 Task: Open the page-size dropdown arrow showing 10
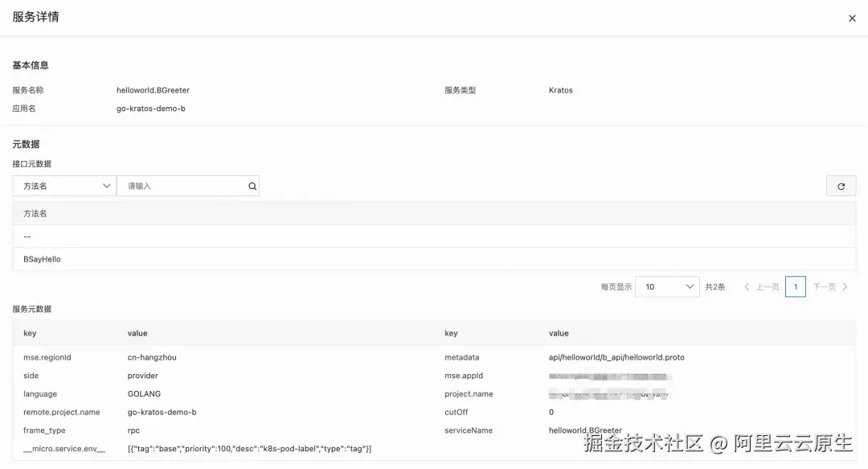tap(689, 286)
